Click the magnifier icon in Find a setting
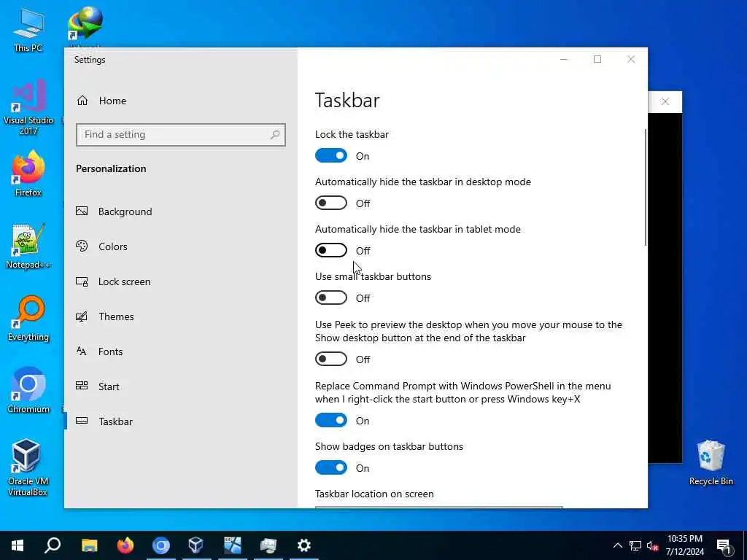Screen dimensions: 747x560 [x=275, y=135]
